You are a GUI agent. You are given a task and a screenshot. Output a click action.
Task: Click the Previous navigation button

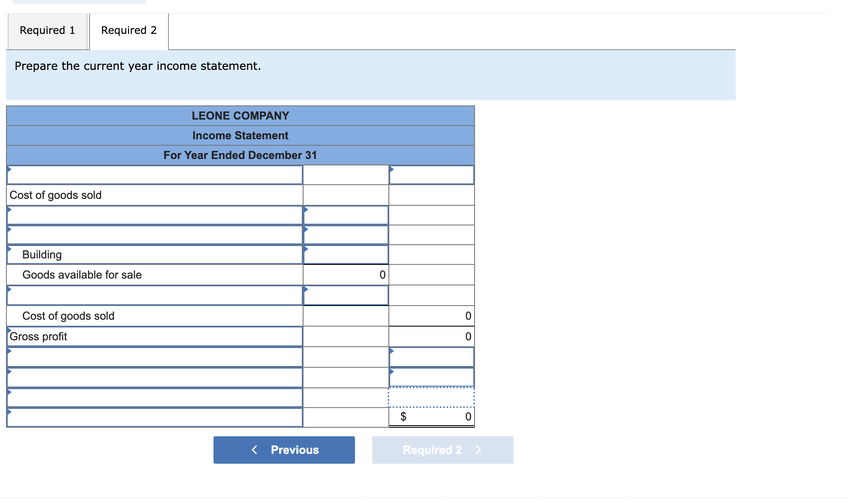coord(284,450)
